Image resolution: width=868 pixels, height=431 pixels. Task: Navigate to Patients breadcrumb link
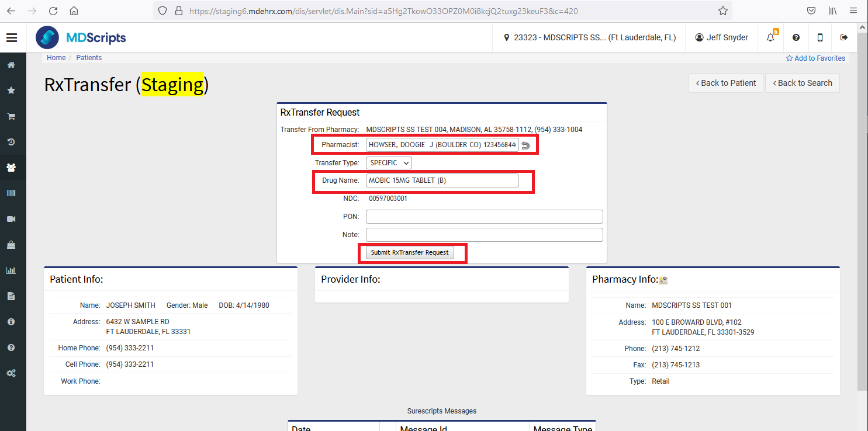[x=89, y=58]
